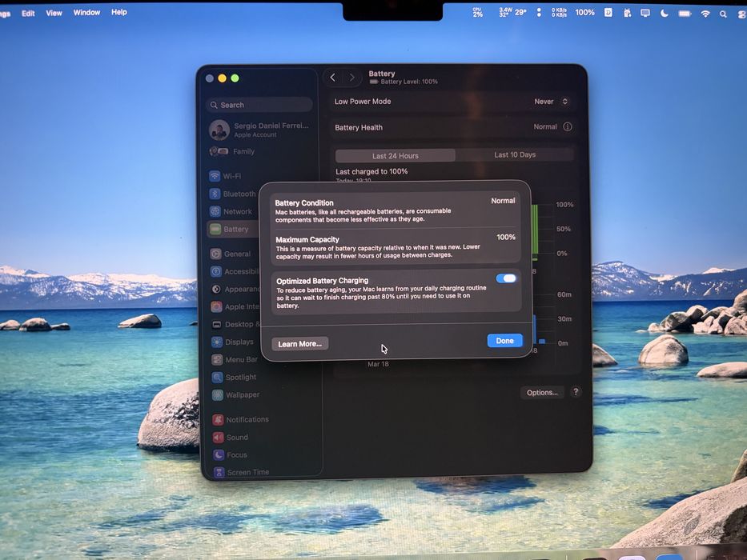Open Low Power Mode dropdown set to Never
The height and width of the screenshot is (560, 747).
pyautogui.click(x=551, y=102)
